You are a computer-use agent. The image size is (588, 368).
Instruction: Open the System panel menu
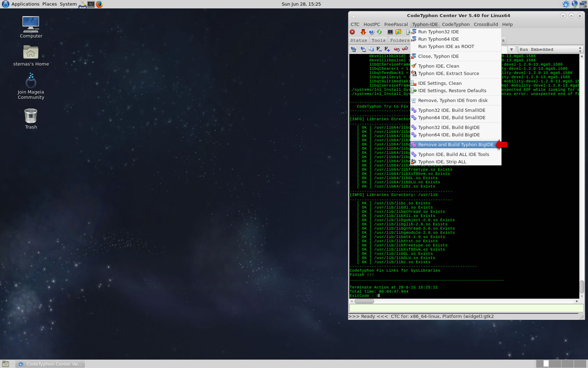click(x=68, y=4)
